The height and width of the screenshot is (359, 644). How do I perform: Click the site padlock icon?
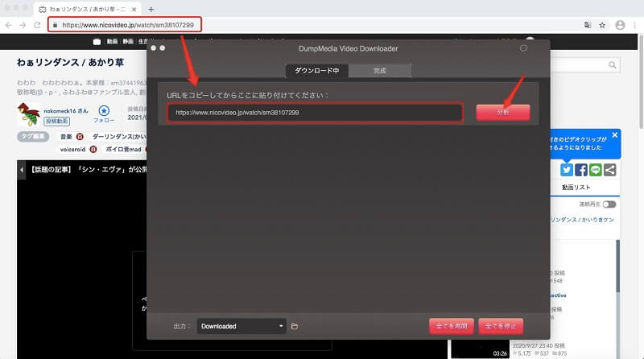(x=55, y=25)
